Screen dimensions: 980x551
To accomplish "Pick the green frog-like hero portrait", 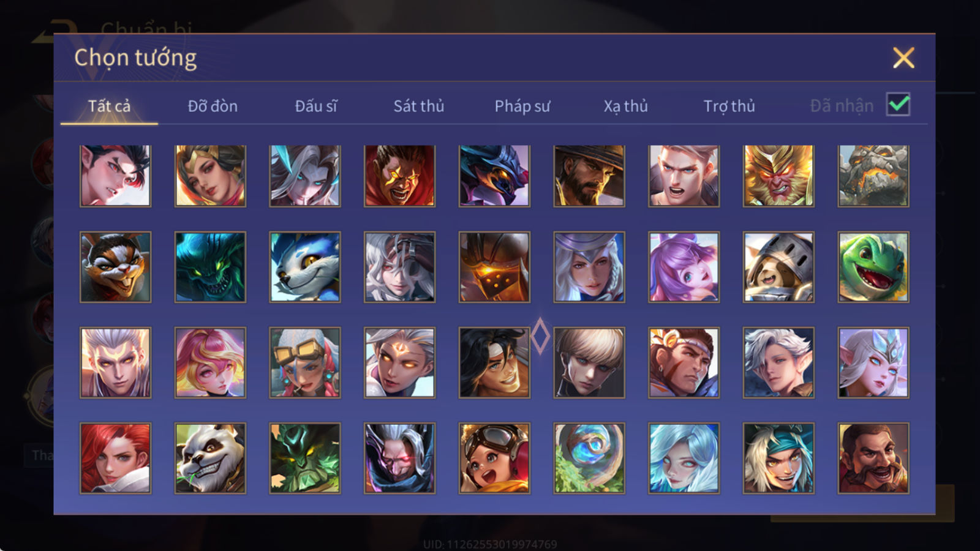I will tap(873, 267).
